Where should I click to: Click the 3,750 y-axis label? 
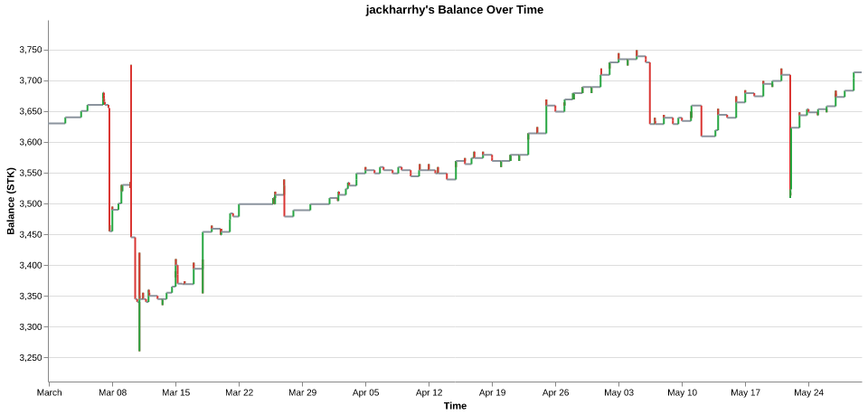[x=31, y=51]
